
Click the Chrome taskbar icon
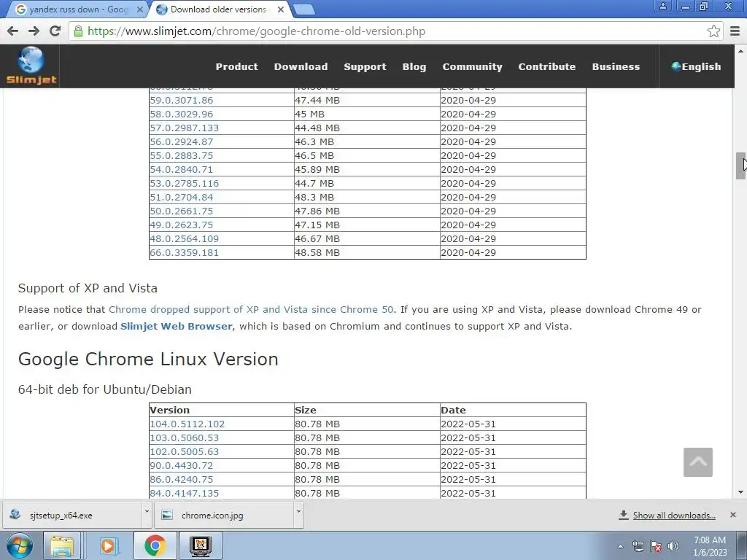point(155,545)
